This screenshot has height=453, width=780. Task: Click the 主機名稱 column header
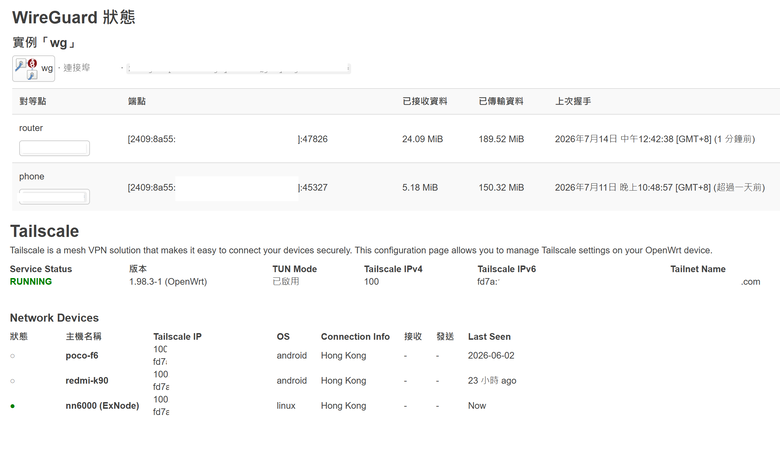[83, 337]
